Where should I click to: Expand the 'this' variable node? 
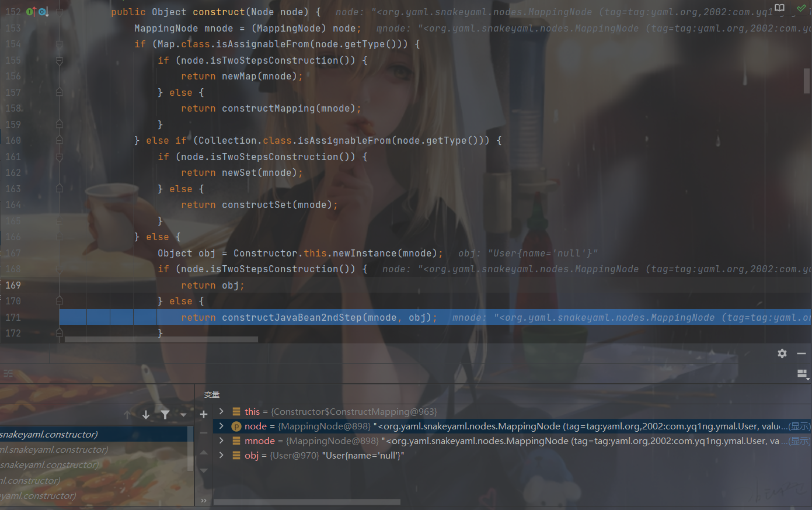[x=221, y=411]
